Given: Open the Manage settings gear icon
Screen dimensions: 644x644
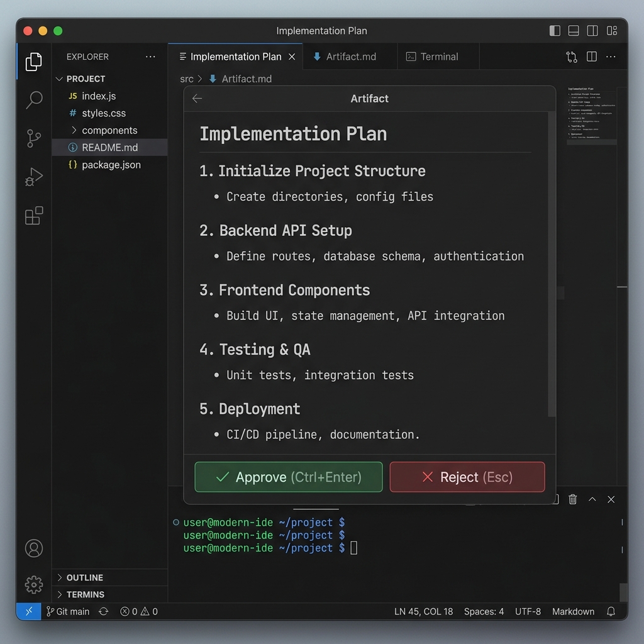Looking at the screenshot, I should (x=34, y=584).
